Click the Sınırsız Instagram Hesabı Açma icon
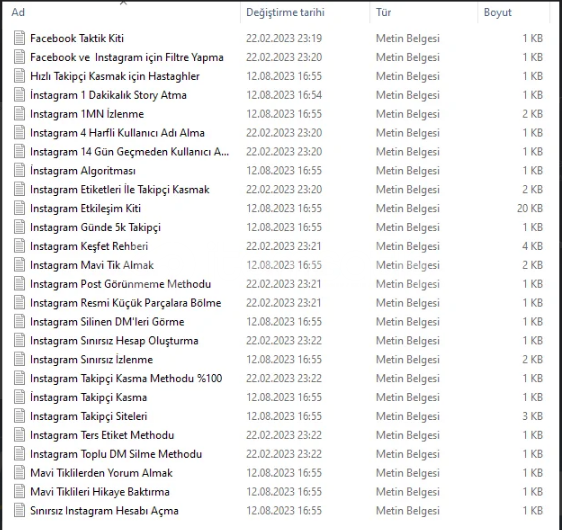562x530 pixels. 19,511
